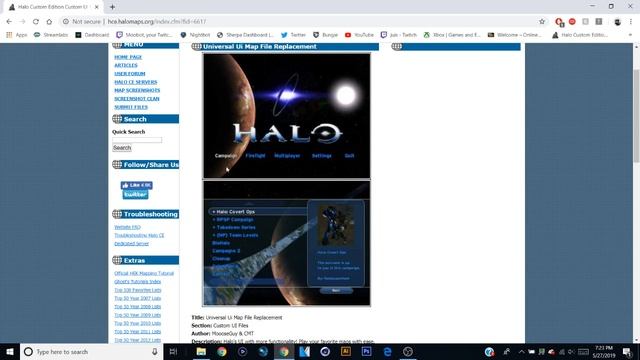Expand the bookmarks overflow chevron

[x=630, y=35]
